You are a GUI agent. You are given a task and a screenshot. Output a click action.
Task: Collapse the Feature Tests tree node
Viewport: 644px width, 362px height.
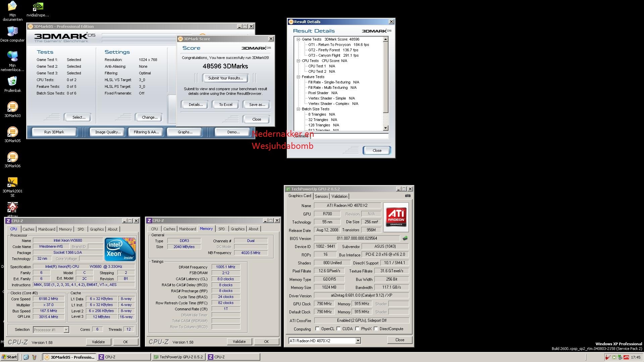[x=298, y=77]
